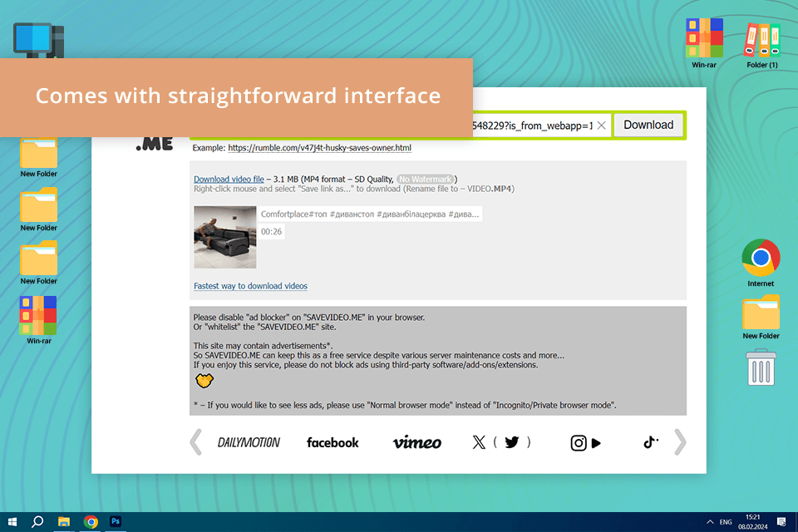798x532 pixels.
Task: Open the Windows Start menu
Action: coord(12,522)
